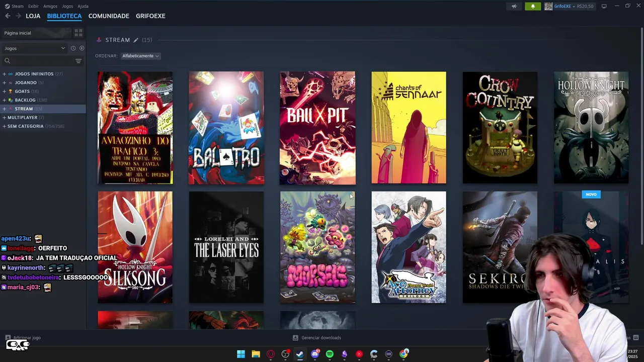644x362 pixels.
Task: Filter ready-to-play games with play icon
Action: coord(82,48)
